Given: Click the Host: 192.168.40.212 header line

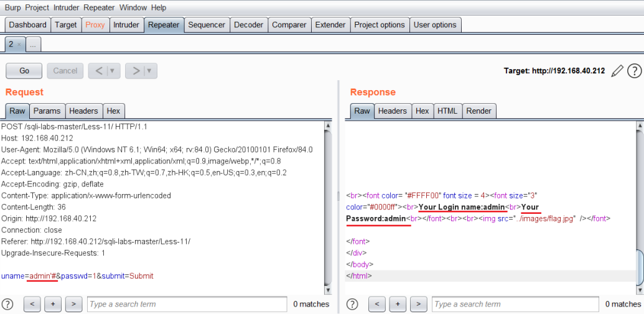Looking at the screenshot, I should click(x=37, y=138).
